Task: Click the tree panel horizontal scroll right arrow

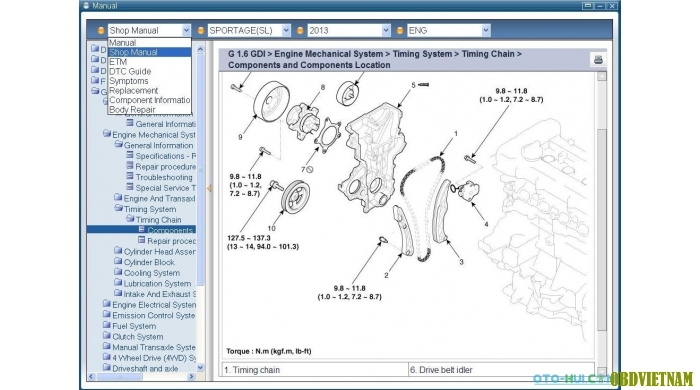Action: click(191, 377)
